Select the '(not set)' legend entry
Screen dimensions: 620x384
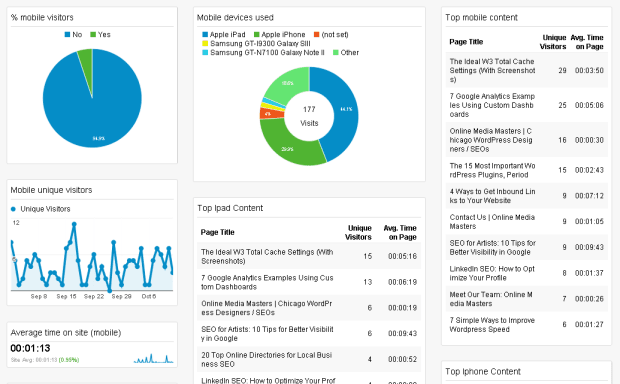331,35
